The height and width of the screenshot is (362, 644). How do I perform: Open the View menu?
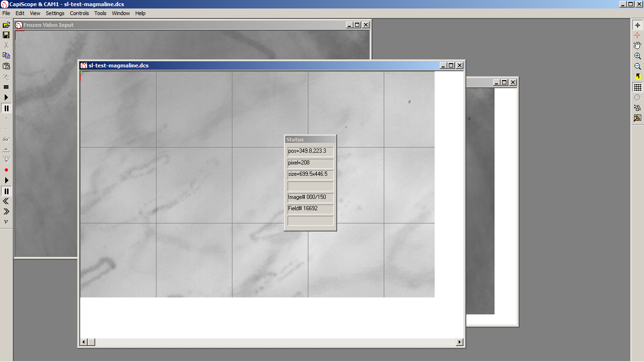click(x=35, y=13)
